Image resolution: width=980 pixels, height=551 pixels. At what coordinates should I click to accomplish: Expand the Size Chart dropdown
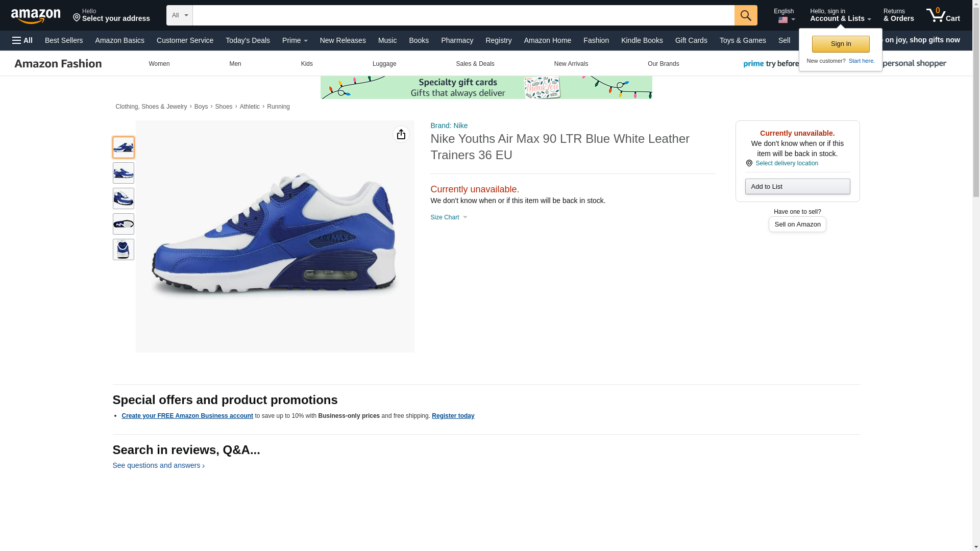(x=449, y=217)
